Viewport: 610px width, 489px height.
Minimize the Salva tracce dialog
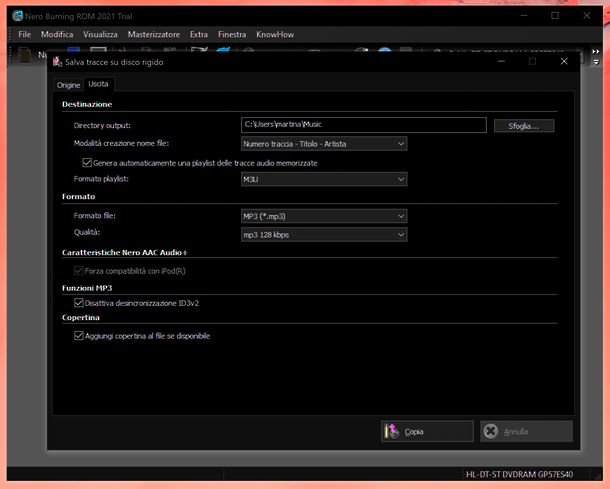501,61
